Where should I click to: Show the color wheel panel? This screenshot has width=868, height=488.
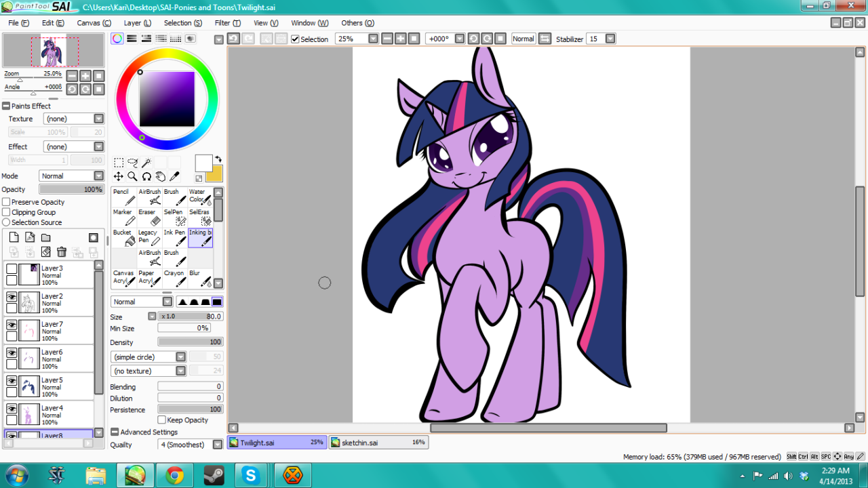[117, 39]
